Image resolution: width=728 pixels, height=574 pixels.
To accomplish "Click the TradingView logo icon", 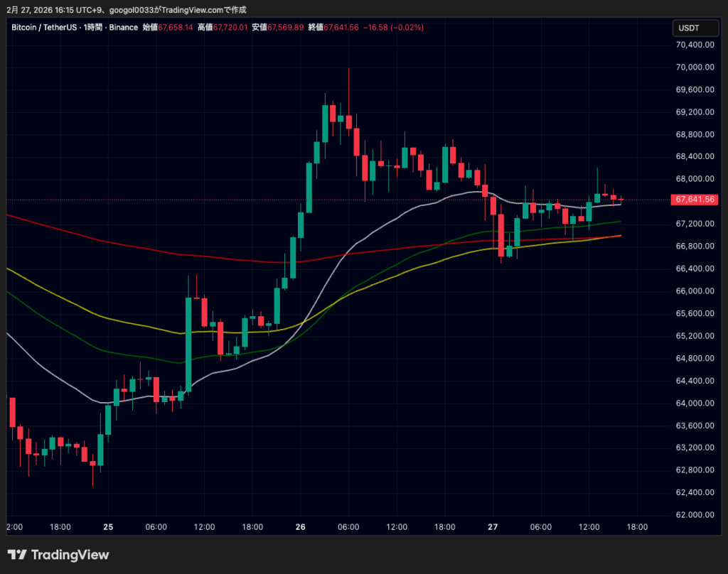I will [x=17, y=555].
